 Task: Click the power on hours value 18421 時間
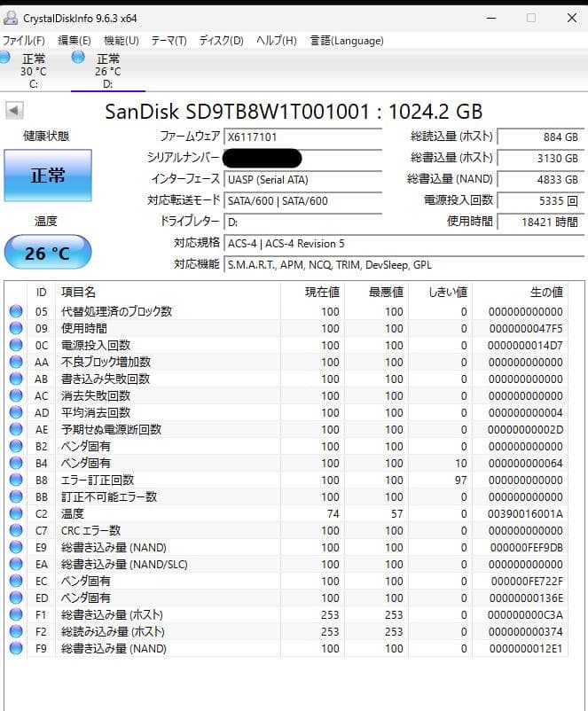click(x=541, y=223)
